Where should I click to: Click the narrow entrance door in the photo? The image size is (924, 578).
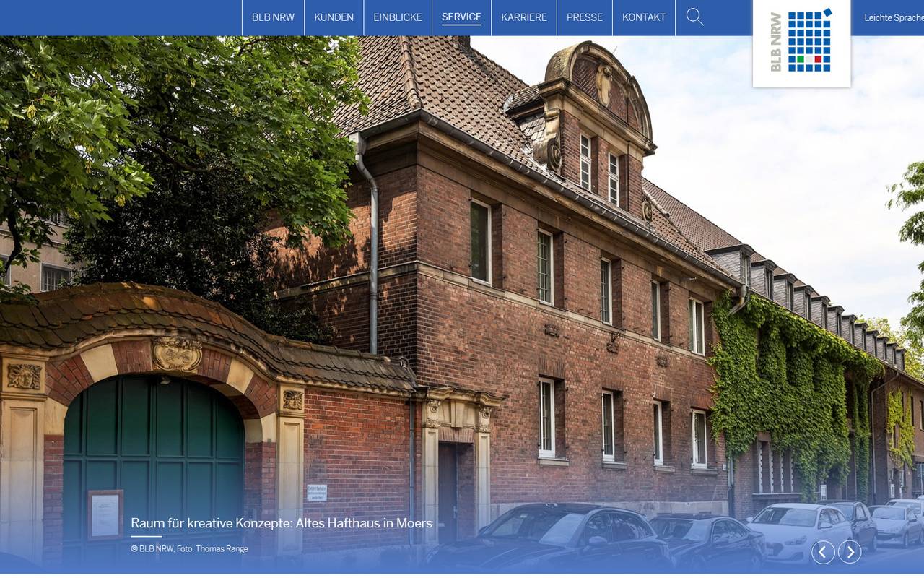point(448,491)
